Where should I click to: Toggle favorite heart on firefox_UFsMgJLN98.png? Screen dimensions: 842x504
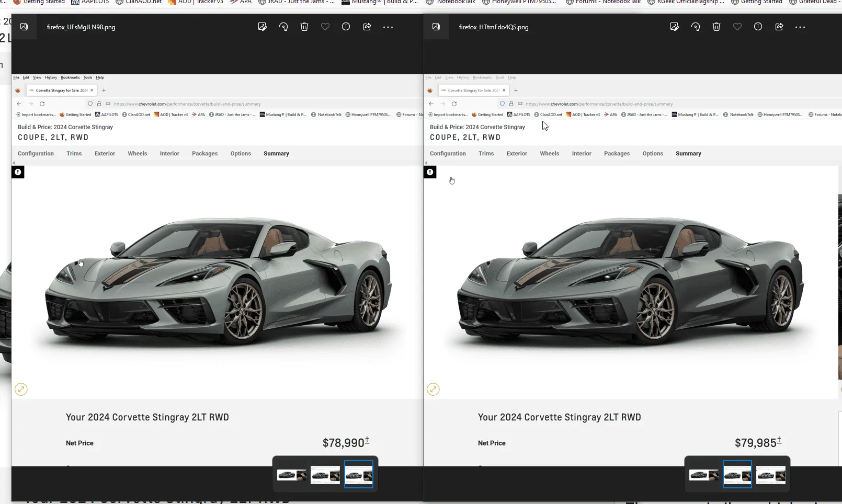click(325, 27)
